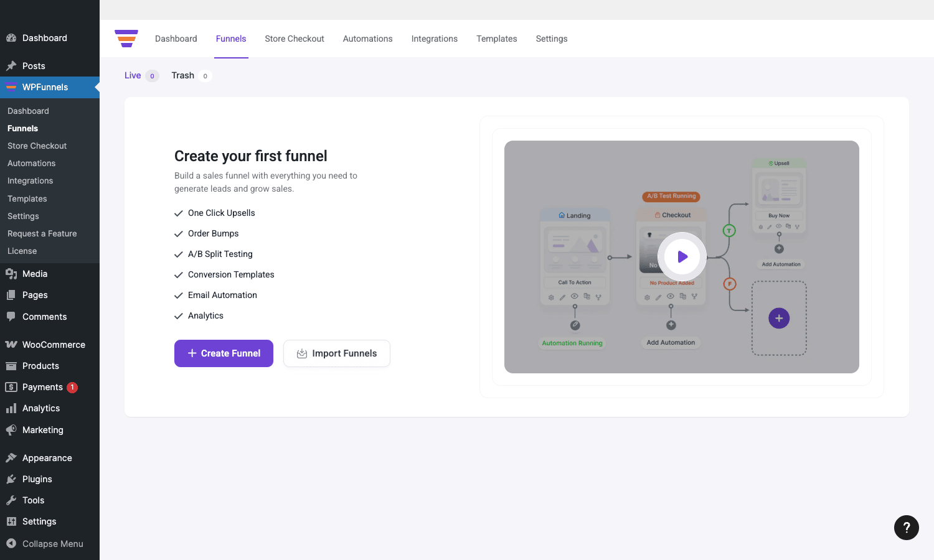Open Integrations in sidebar submenu
This screenshot has width=934, height=560.
(x=30, y=180)
